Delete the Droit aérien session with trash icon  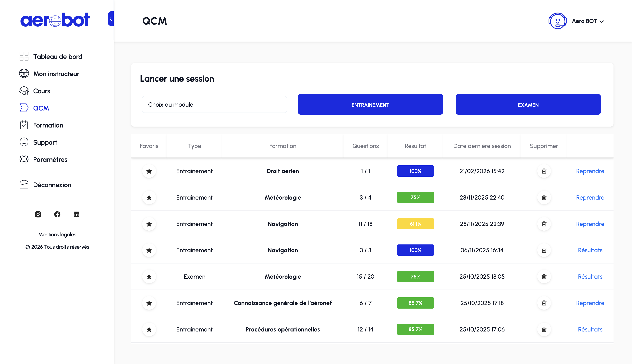[544, 171]
